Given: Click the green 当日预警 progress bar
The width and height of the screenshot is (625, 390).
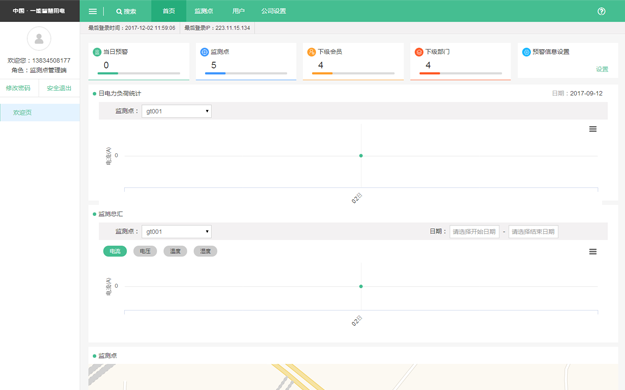Looking at the screenshot, I should (x=139, y=73).
